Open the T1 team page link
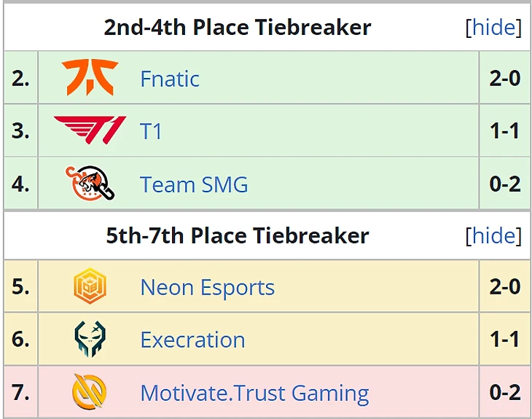This screenshot has height=419, width=532. pyautogui.click(x=151, y=132)
